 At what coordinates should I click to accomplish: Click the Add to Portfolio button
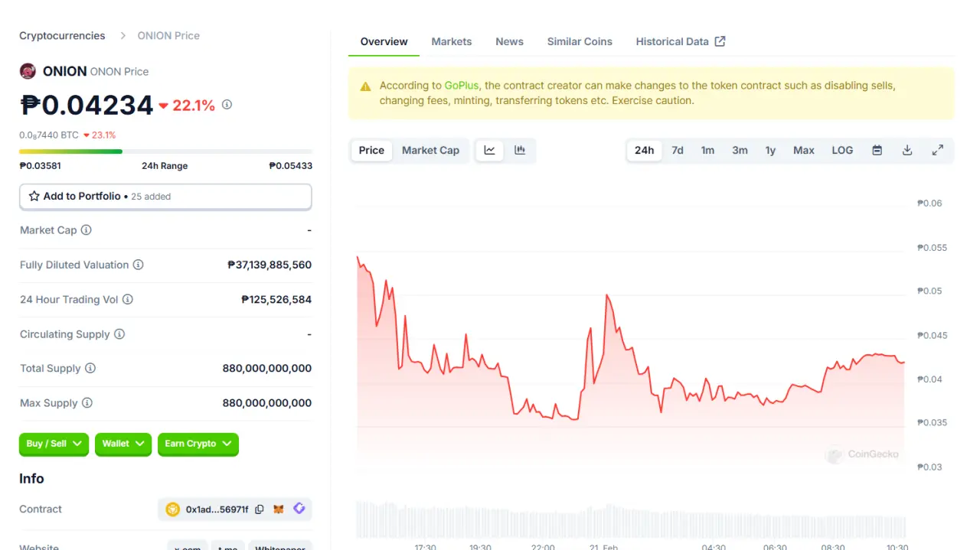pyautogui.click(x=165, y=197)
